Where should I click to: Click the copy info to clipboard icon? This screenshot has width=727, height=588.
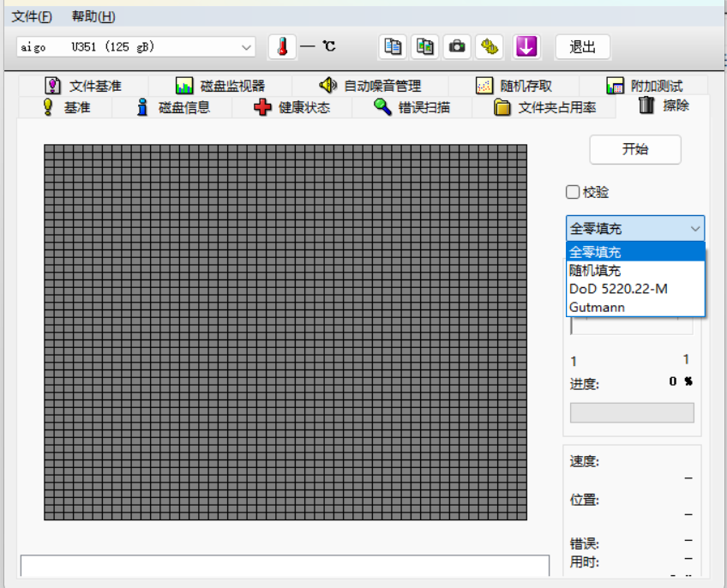tap(393, 47)
